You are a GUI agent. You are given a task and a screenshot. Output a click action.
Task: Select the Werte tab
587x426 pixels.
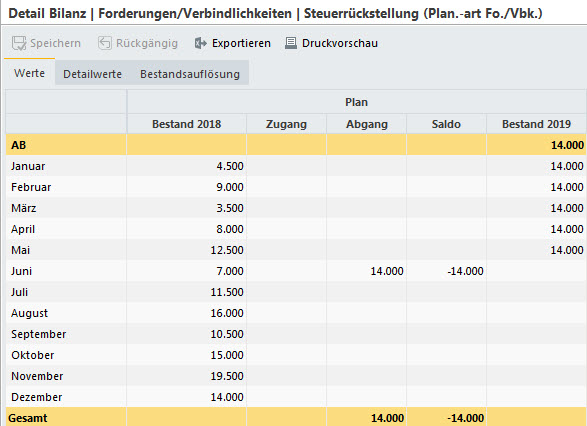30,73
